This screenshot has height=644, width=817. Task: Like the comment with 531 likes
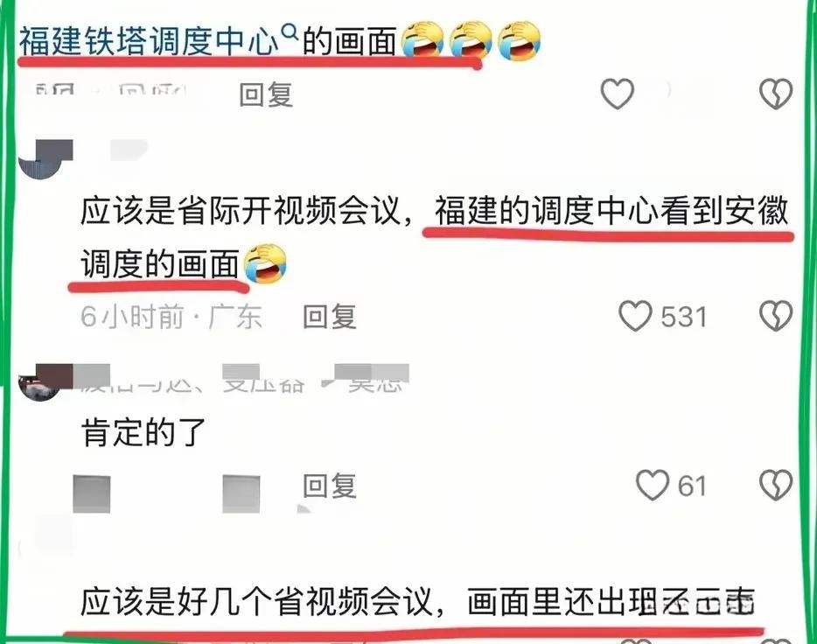click(635, 316)
